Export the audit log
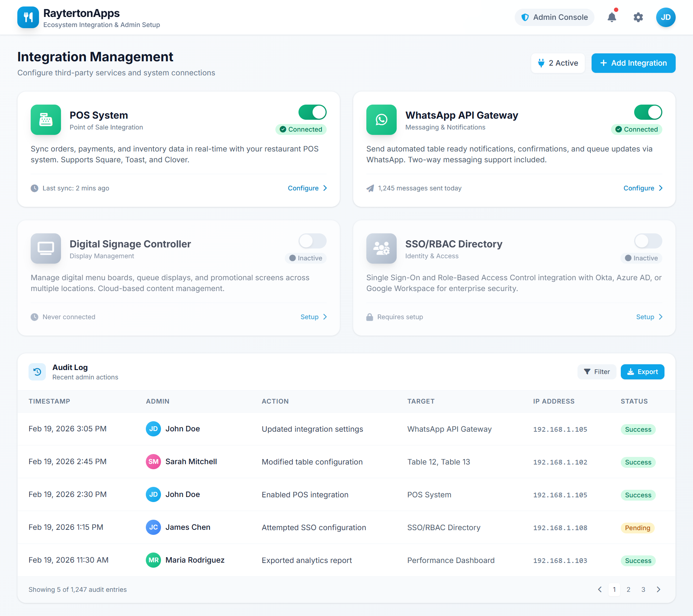 point(642,371)
